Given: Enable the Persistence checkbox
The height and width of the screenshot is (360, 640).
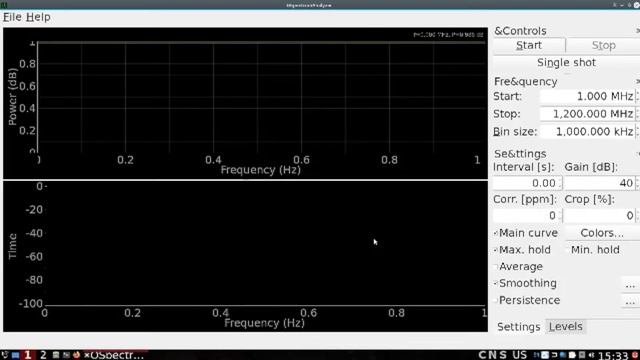Looking at the screenshot, I should [x=496, y=300].
